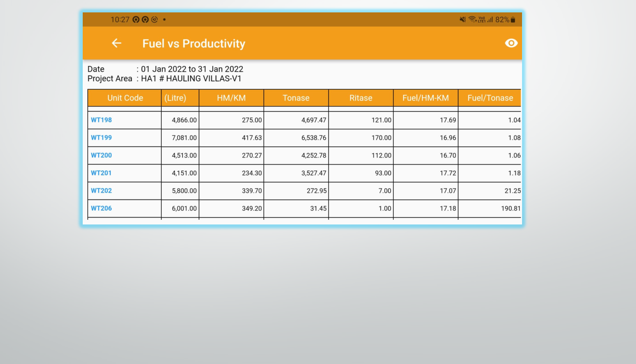This screenshot has width=636, height=364.
Task: Click Ritase value 112.00
Action: (x=381, y=156)
